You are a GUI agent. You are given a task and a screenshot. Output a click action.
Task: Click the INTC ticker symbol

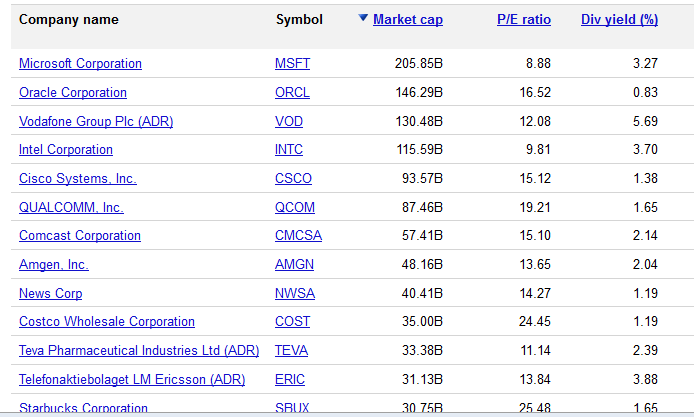pos(289,150)
